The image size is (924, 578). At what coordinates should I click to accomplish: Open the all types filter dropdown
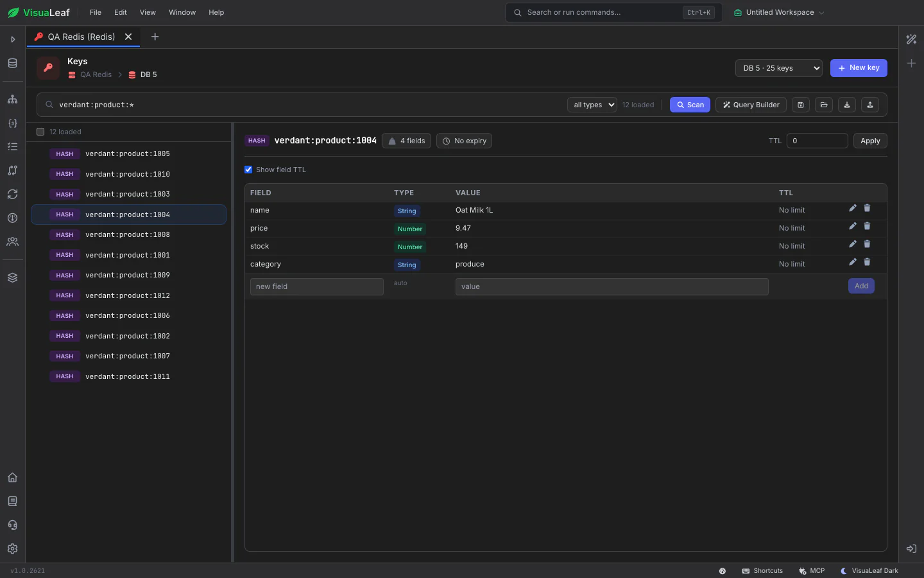click(x=592, y=105)
